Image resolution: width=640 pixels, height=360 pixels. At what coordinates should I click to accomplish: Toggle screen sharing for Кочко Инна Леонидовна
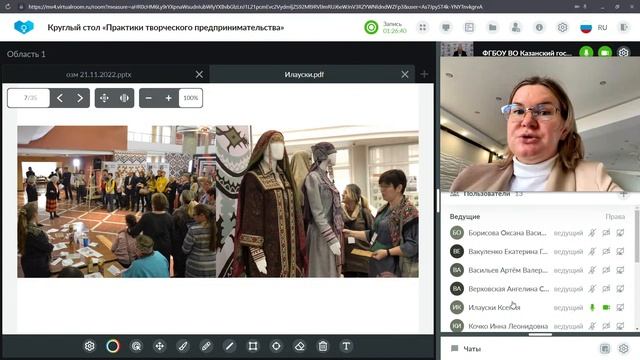(x=620, y=326)
